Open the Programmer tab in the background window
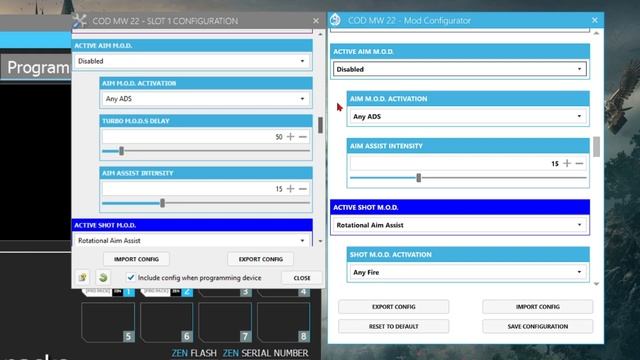Image resolution: width=640 pixels, height=360 pixels. point(36,68)
